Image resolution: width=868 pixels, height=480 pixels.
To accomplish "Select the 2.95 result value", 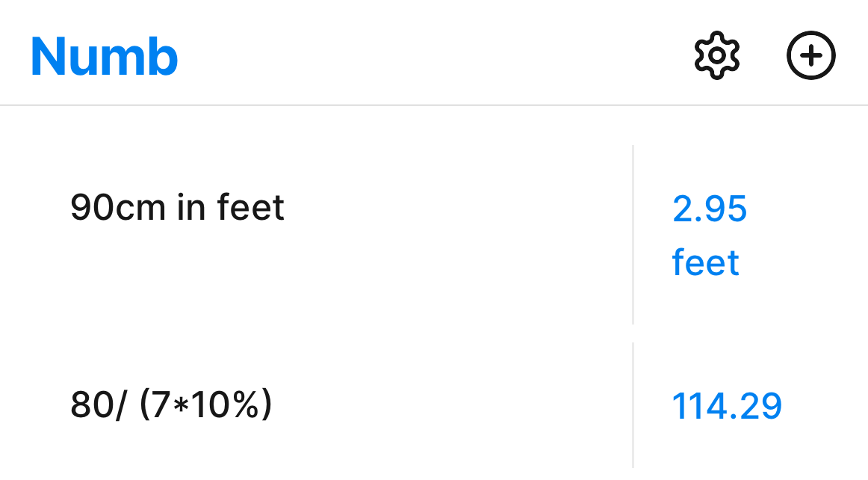I will (709, 209).
